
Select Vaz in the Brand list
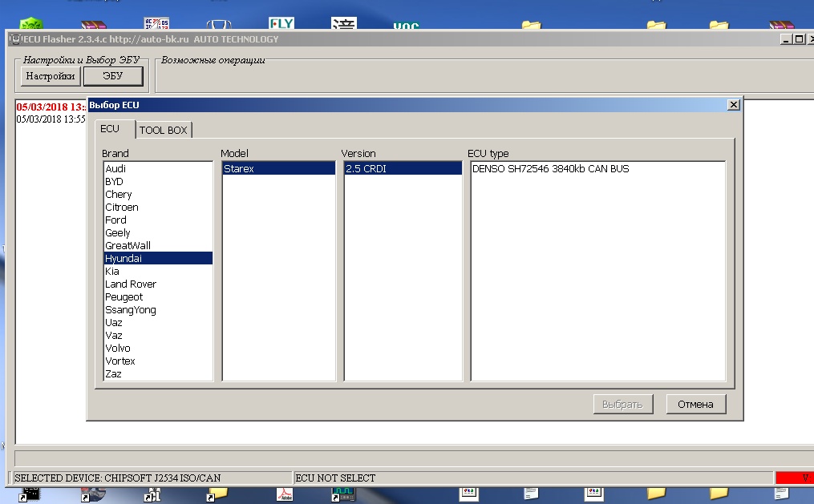[158, 336]
